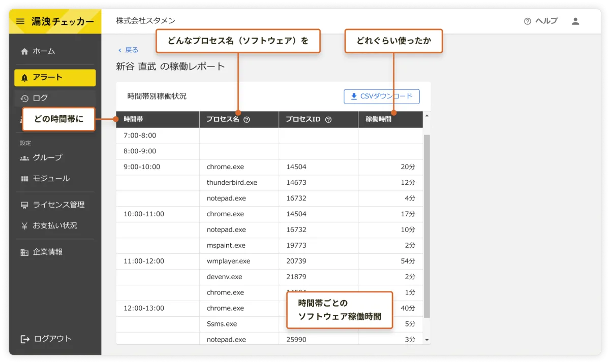The image size is (610, 364).
Task: Click the home icon in sidebar
Action: [x=24, y=51]
